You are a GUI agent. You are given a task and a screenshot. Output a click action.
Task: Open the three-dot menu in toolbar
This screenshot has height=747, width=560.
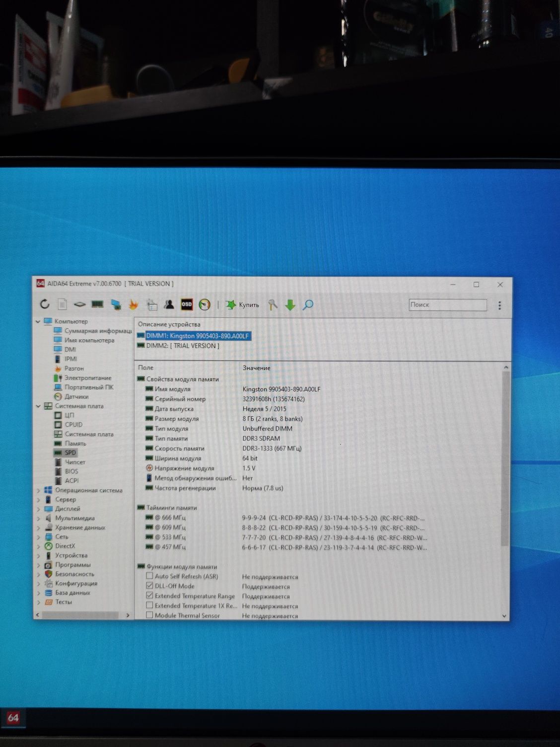click(499, 305)
